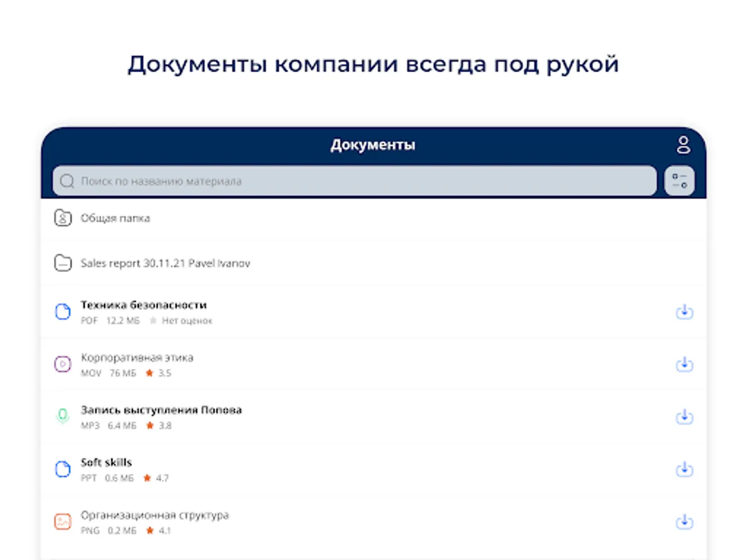
Task: Select the Корпоративная этика title
Action: click(137, 358)
